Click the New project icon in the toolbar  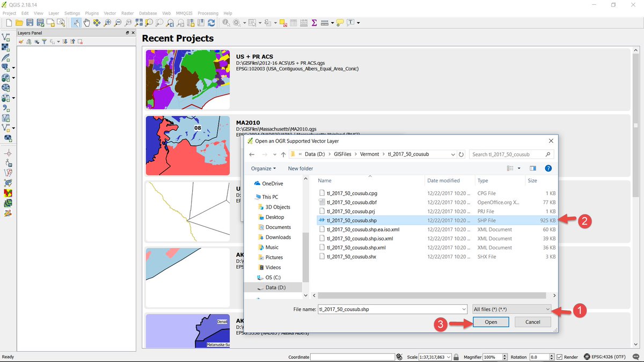[x=9, y=23]
